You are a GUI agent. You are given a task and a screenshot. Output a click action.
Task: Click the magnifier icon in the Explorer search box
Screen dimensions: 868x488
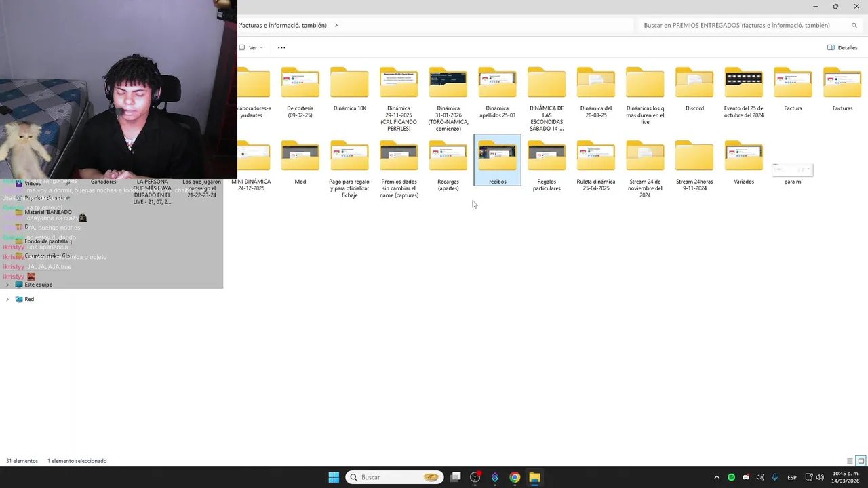coord(854,25)
